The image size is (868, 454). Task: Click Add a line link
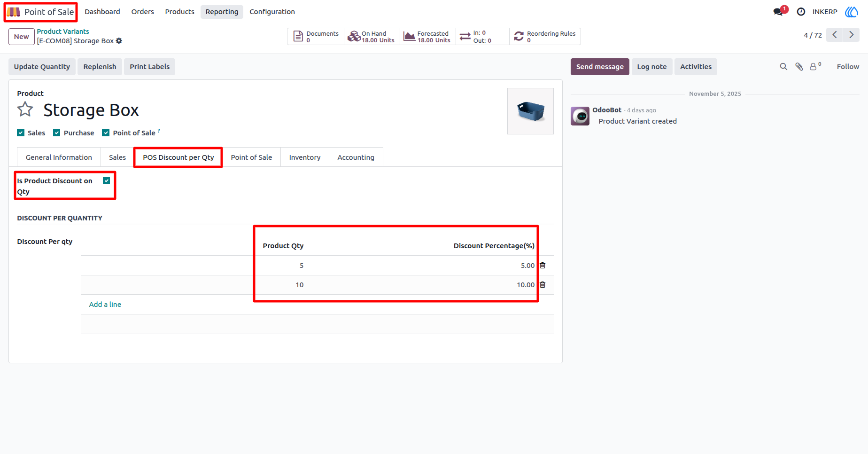click(x=105, y=305)
